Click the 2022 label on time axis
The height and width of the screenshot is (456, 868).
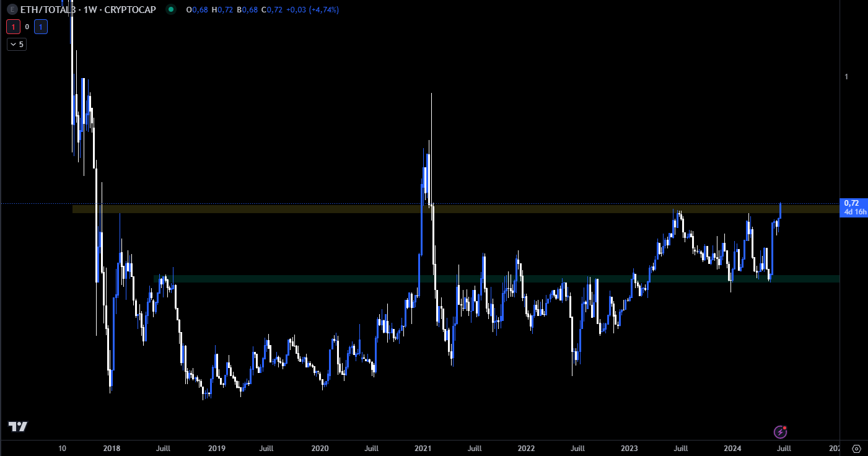pyautogui.click(x=526, y=448)
